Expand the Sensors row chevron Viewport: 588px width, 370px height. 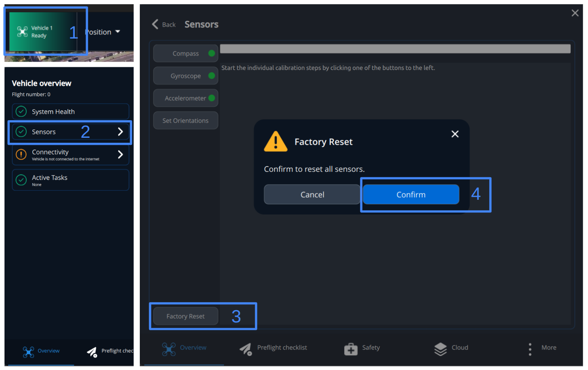point(120,132)
